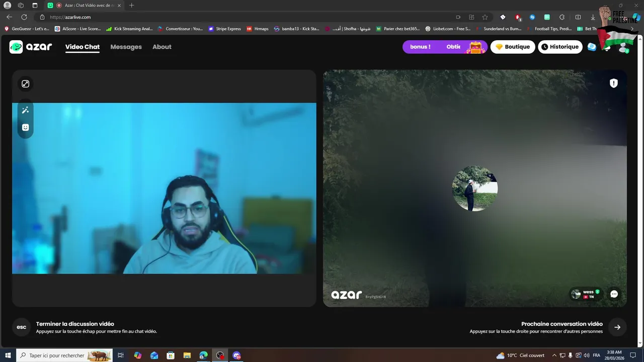Open the Football Tips bookmark

point(549,29)
